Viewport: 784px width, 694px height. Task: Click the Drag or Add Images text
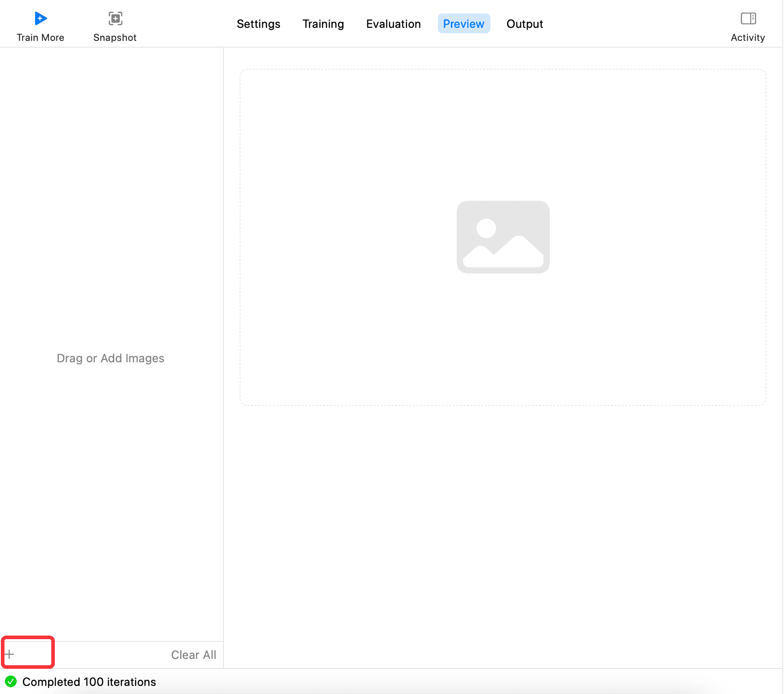coord(111,358)
